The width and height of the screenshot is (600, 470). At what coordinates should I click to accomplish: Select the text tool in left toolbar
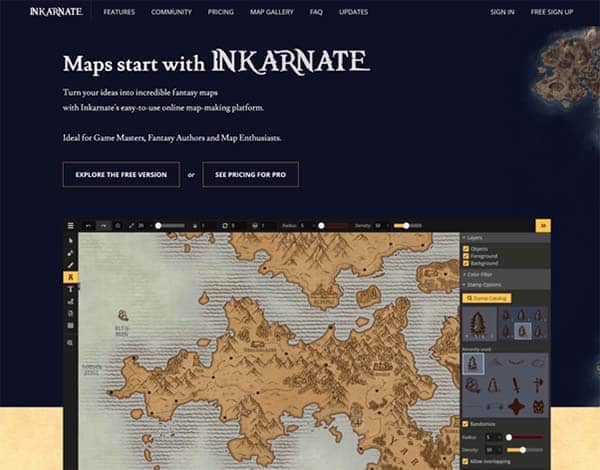[70, 290]
